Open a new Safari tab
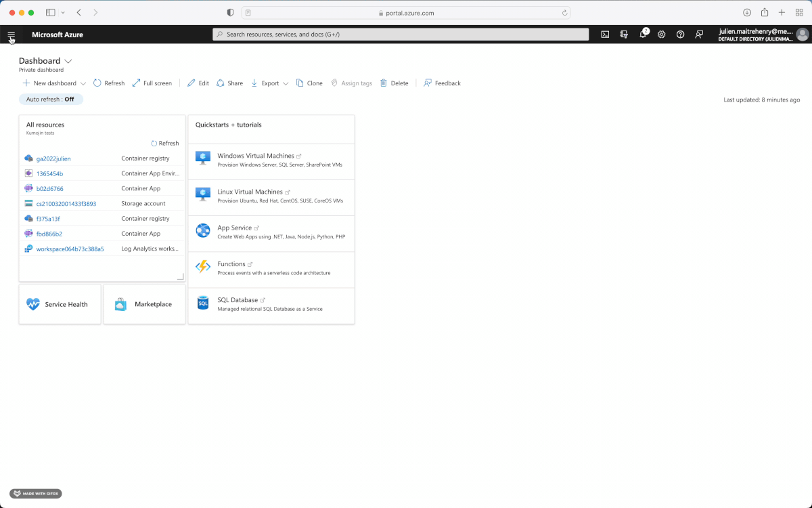This screenshot has height=508, width=812. click(782, 12)
